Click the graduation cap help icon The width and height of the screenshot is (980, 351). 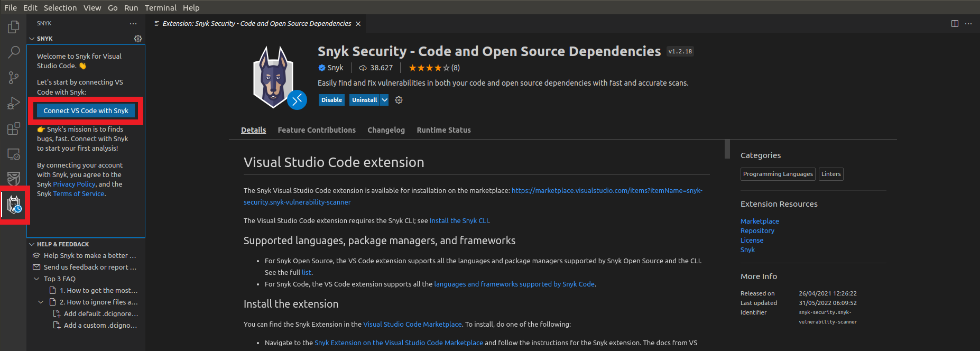(x=36, y=255)
